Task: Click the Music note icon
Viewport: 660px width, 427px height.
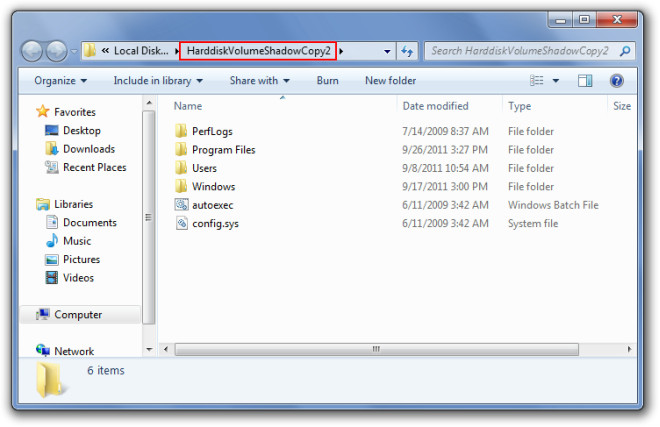Action: point(52,240)
